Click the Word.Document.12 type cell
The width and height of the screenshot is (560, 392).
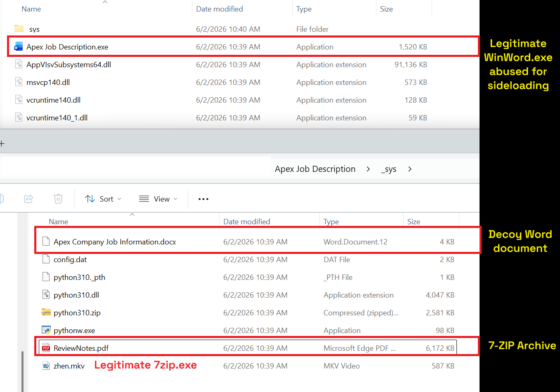(355, 242)
